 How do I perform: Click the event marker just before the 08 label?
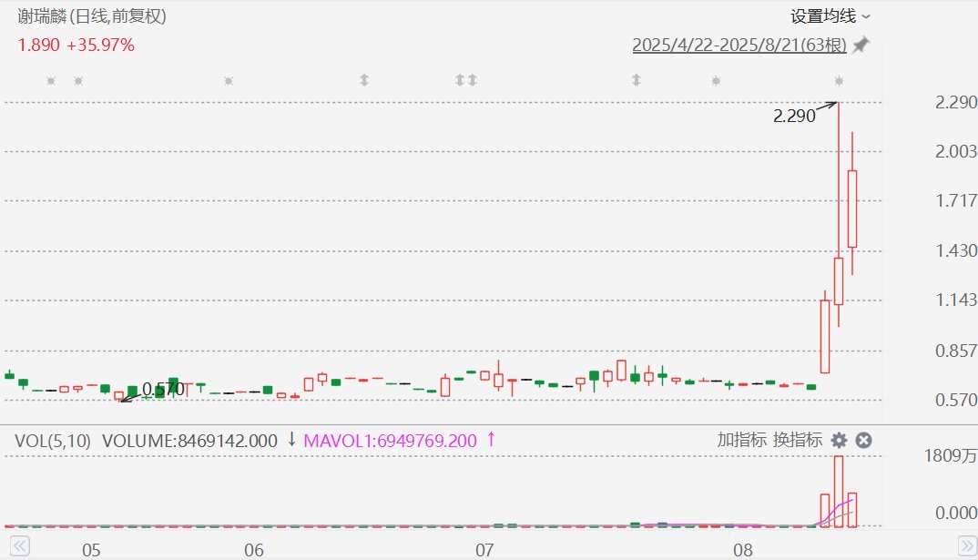[716, 80]
